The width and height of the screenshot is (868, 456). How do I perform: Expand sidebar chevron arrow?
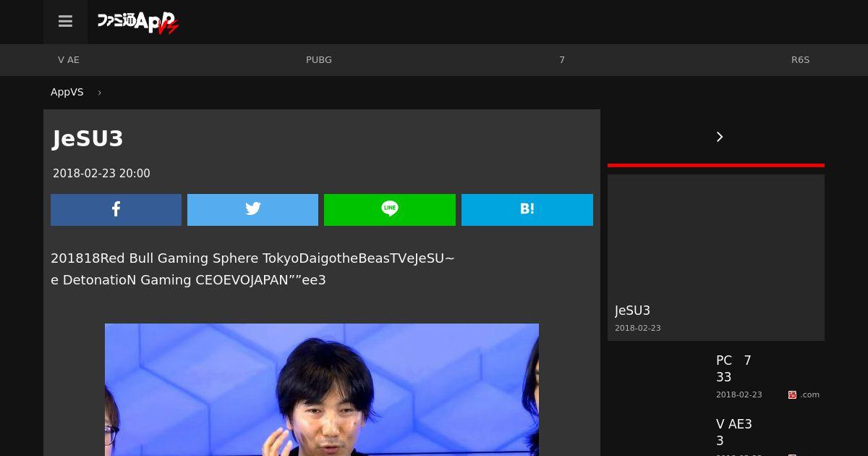tap(720, 137)
